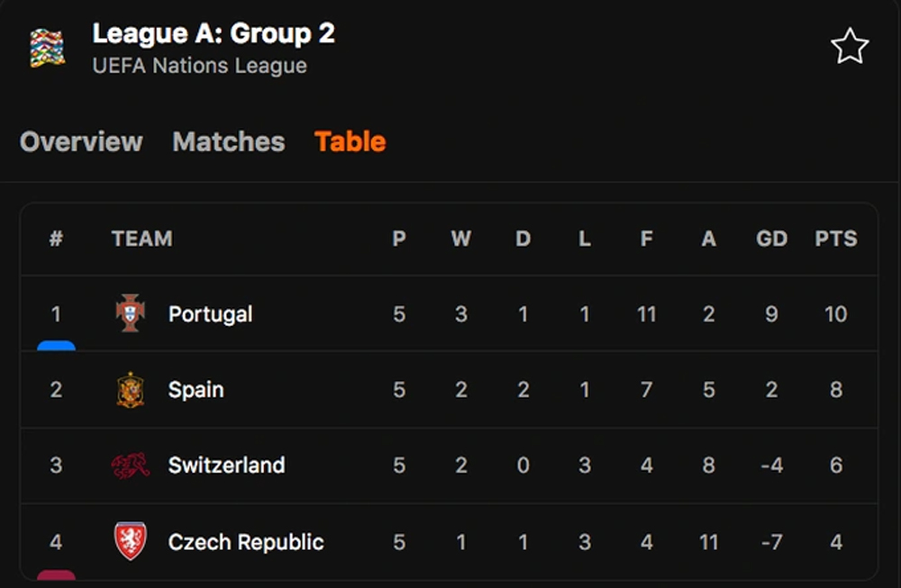
Task: Toggle the favorite star for this group
Action: tap(850, 46)
